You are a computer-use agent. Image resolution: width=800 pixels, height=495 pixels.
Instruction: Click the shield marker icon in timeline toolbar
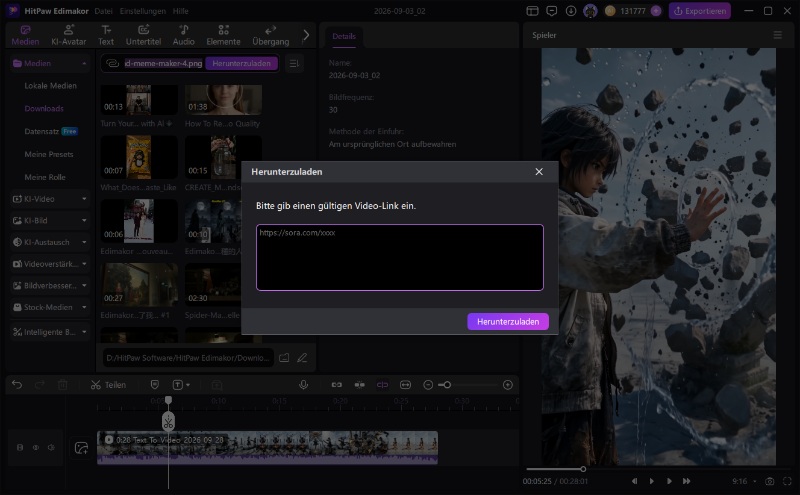155,385
